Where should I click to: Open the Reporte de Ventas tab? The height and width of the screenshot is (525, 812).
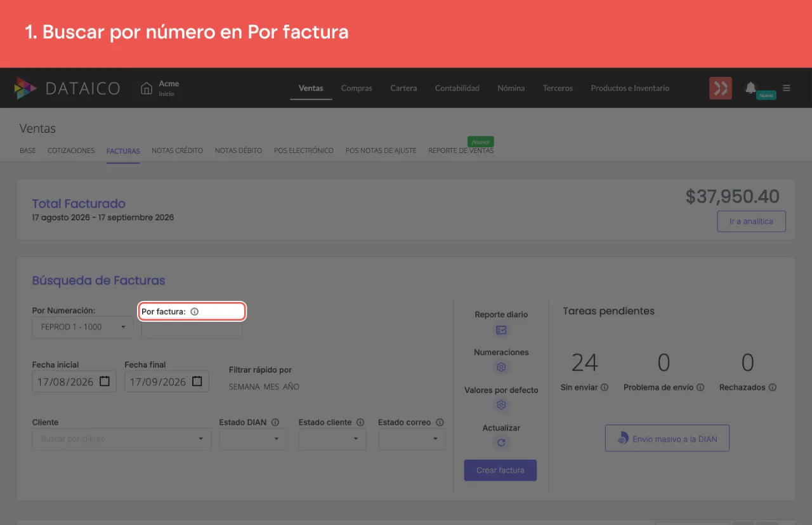tap(461, 150)
